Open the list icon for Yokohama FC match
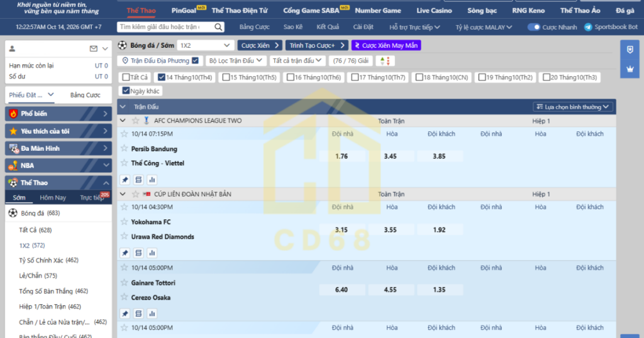This screenshot has height=338, width=644. click(x=138, y=253)
